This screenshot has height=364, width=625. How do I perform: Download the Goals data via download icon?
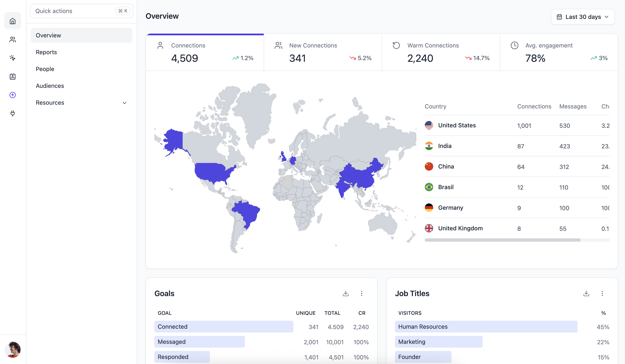[346, 293]
